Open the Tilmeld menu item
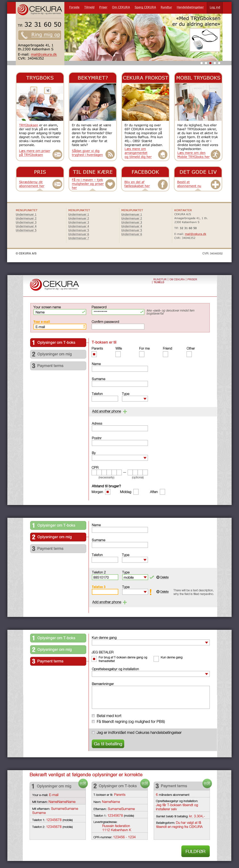This screenshot has height=868, width=239. tap(89, 7)
